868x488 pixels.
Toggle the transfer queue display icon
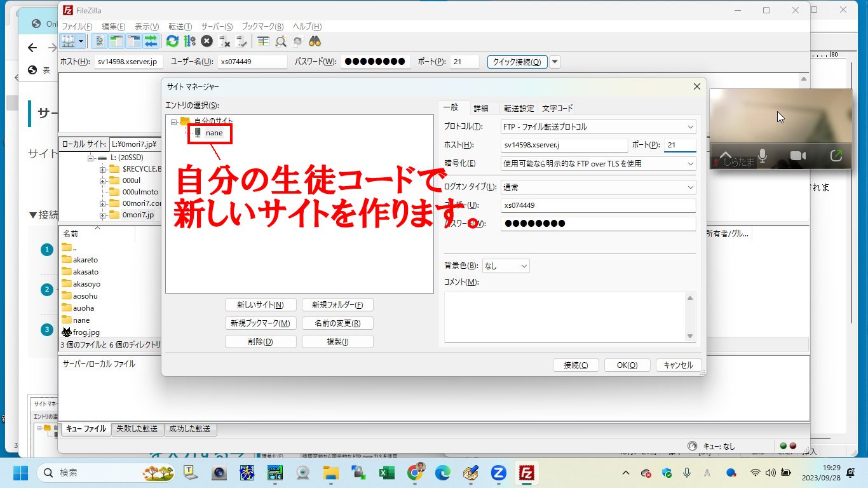pos(151,41)
